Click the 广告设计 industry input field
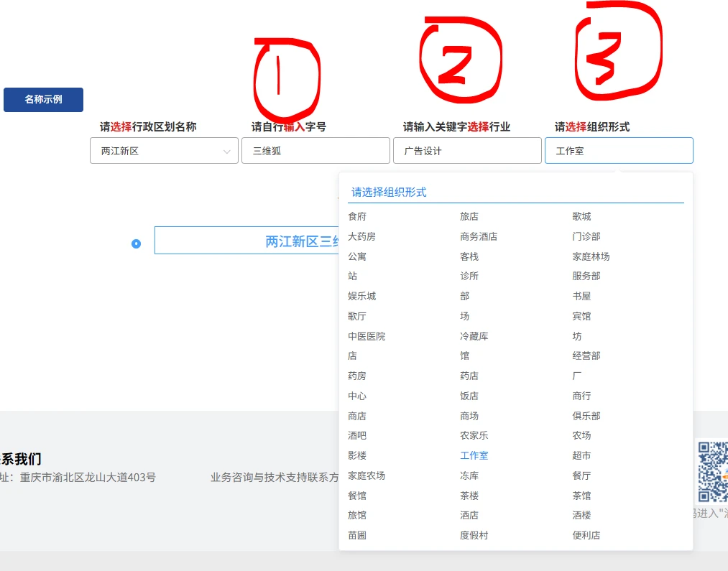 click(x=467, y=151)
